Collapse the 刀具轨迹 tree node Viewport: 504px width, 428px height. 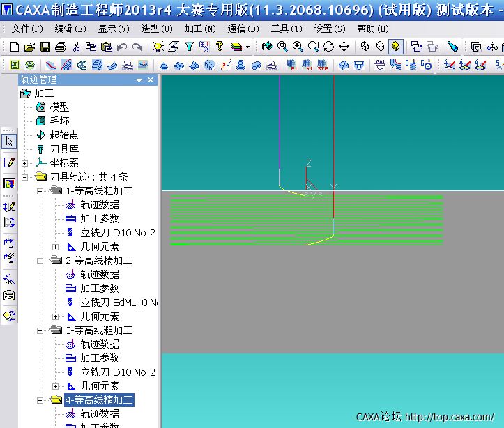point(25,177)
